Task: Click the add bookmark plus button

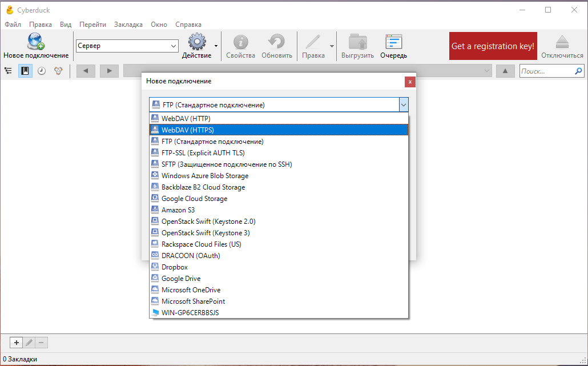Action: 16,343
